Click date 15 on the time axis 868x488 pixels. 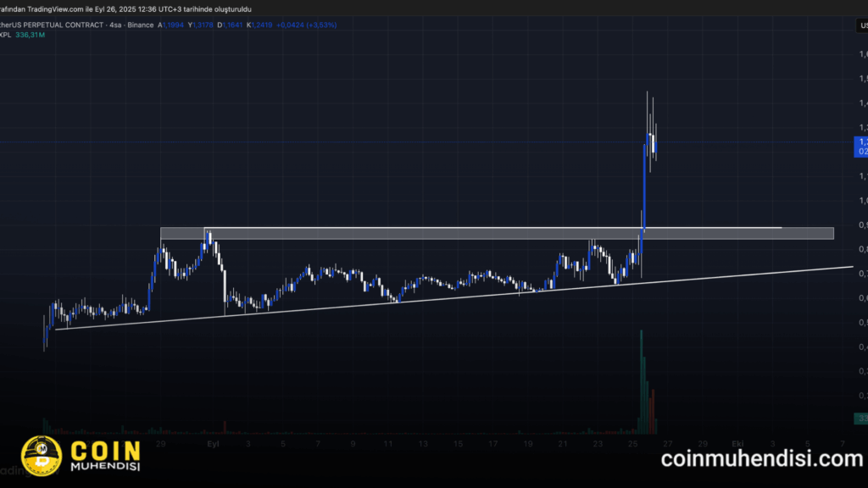point(458,443)
